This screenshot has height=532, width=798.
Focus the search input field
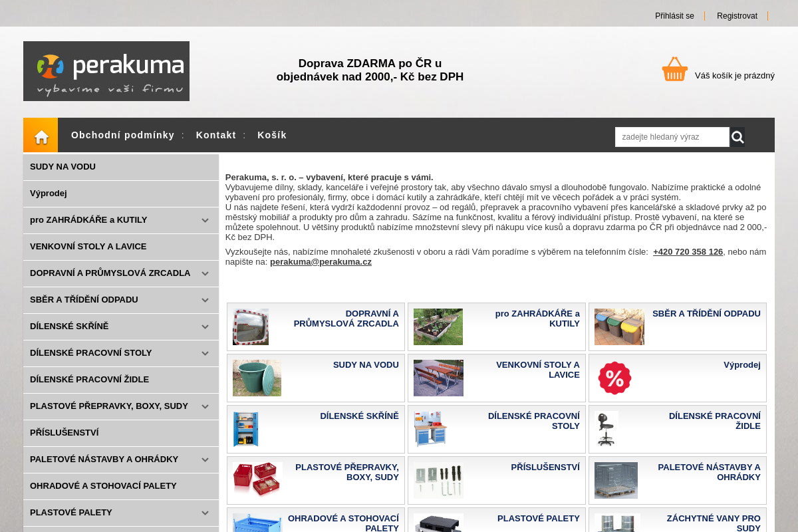(x=672, y=137)
